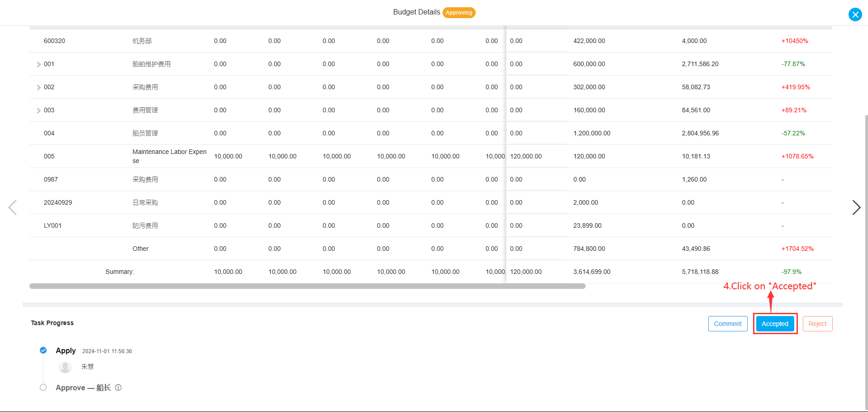Open info icon beside Approve 船长
868x412 pixels.
(x=118, y=388)
